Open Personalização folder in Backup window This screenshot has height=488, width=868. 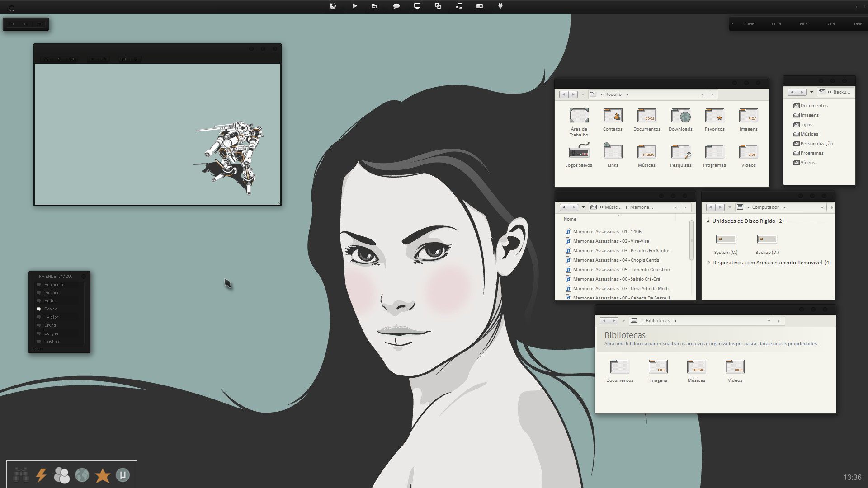click(x=816, y=144)
